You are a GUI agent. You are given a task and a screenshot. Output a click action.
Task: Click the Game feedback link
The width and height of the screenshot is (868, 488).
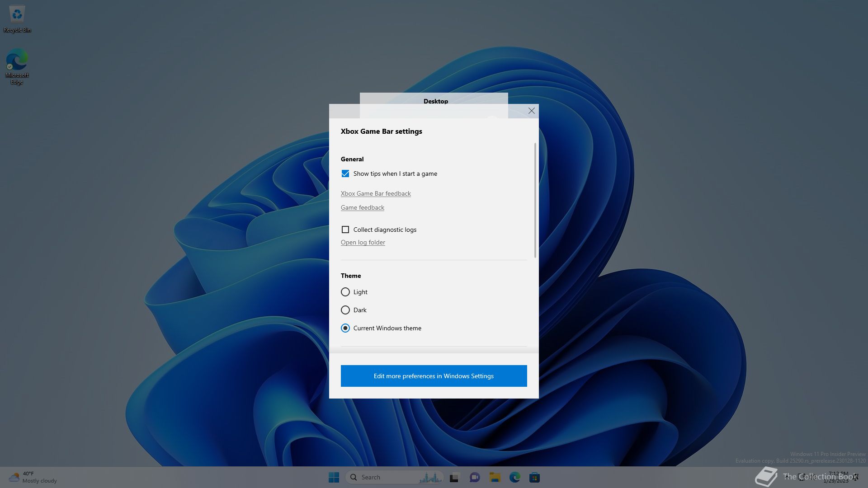362,207
